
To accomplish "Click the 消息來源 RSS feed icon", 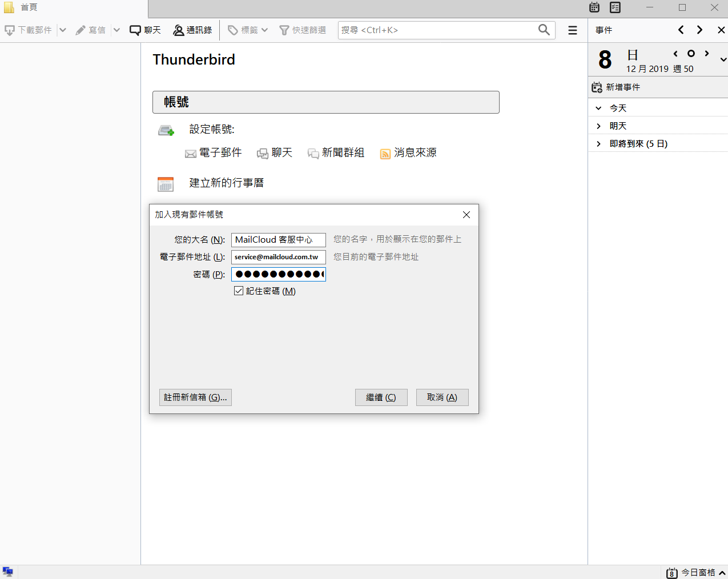I will (x=386, y=153).
